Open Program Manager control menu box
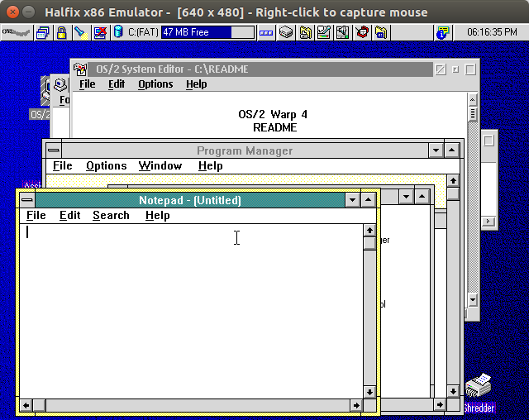 [54, 150]
